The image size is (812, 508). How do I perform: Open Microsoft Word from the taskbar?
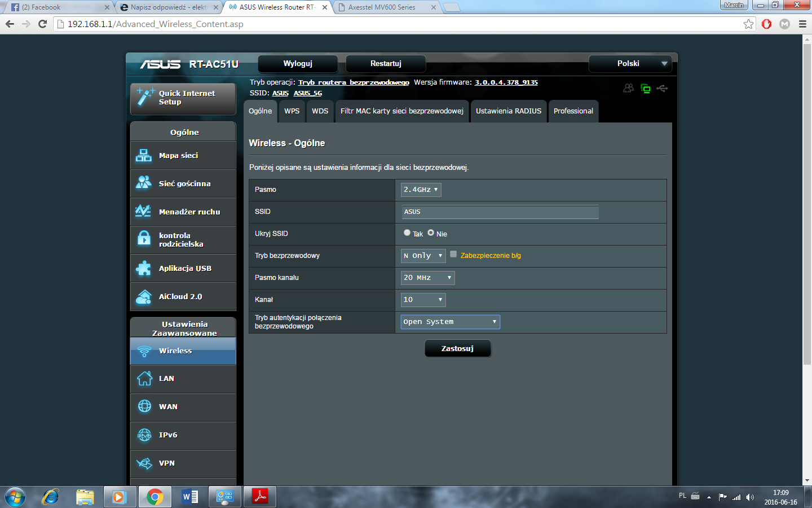(x=190, y=497)
